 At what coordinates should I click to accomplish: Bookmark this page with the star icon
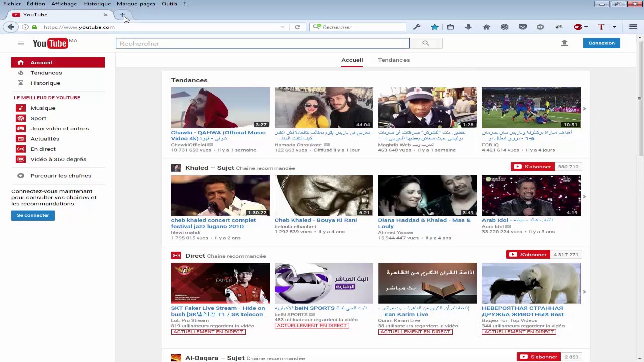point(435,27)
